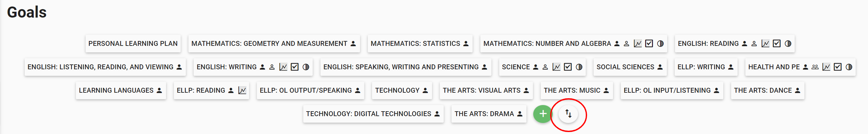This screenshot has width=868, height=134.
Task: Click the outlined person icon on Science chip
Action: click(545, 67)
